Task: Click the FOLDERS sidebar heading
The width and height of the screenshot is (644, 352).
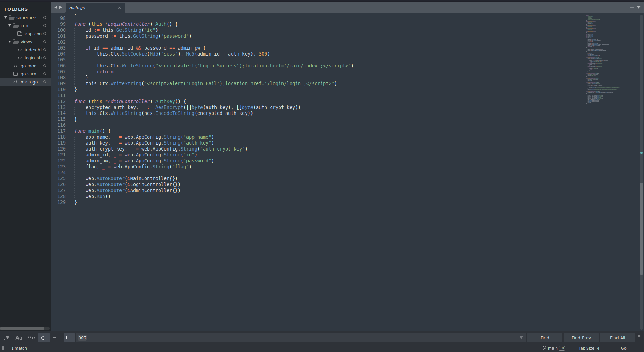Action: 16,9
